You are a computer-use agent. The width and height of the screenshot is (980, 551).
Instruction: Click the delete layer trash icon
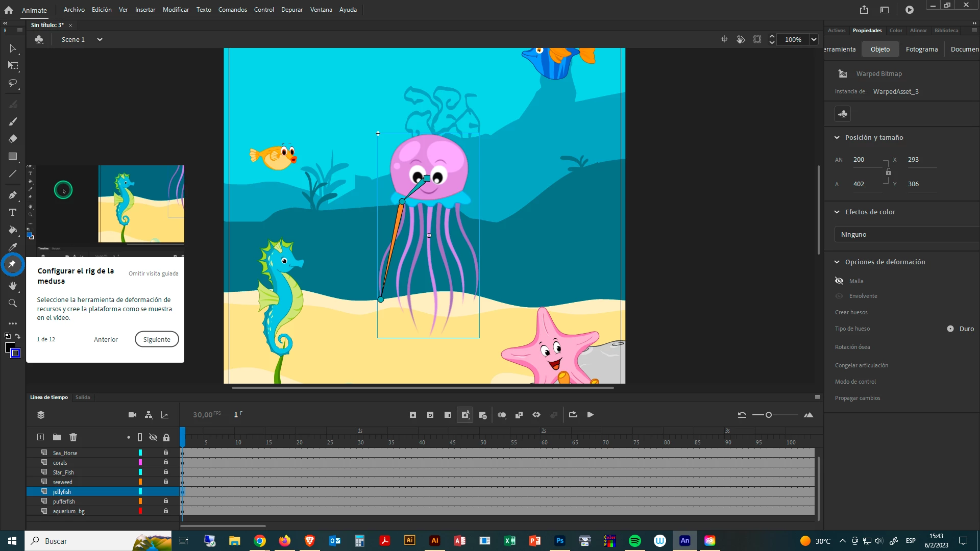[x=73, y=437]
